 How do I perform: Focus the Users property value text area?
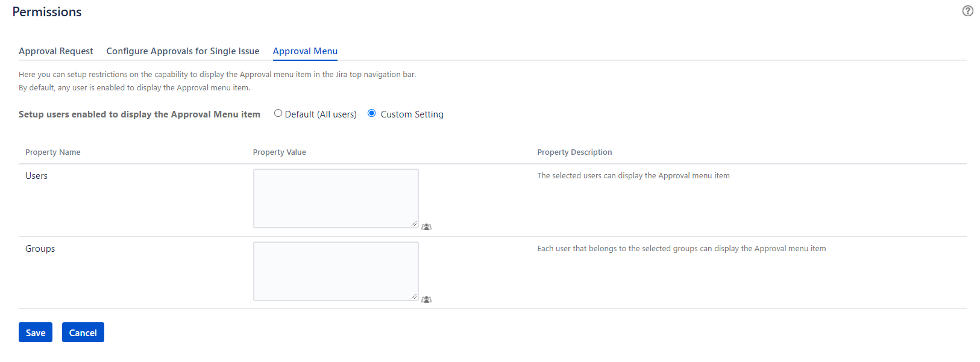pos(335,198)
